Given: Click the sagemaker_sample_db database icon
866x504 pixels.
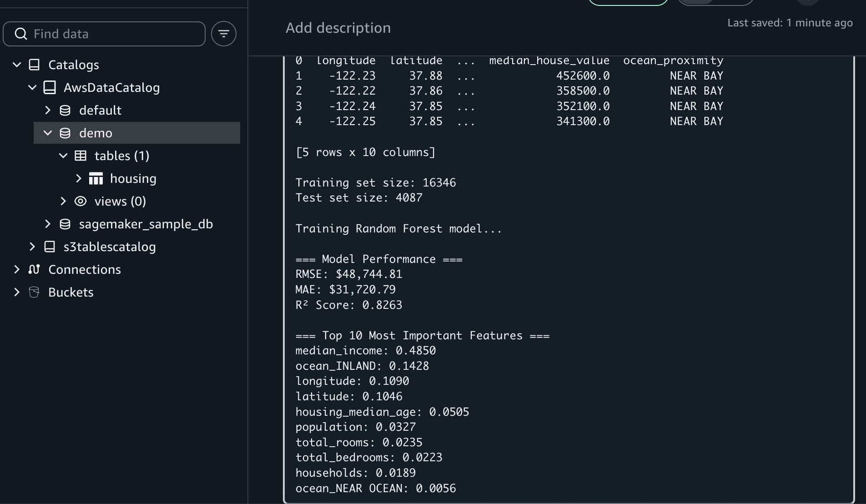Looking at the screenshot, I should (65, 224).
